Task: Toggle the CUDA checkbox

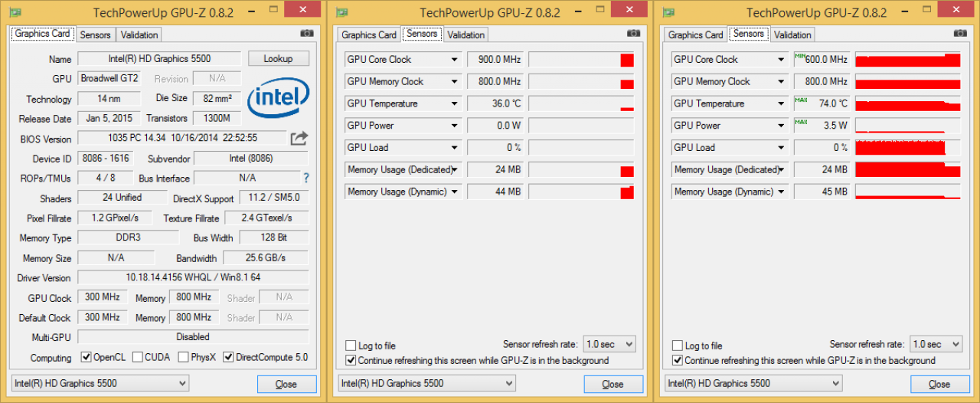Action: [138, 357]
